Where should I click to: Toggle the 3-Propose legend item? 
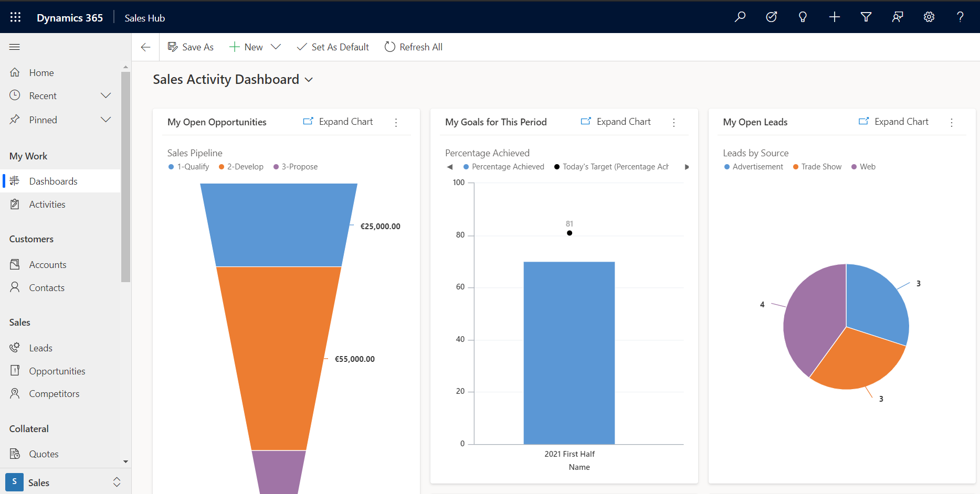pyautogui.click(x=296, y=167)
